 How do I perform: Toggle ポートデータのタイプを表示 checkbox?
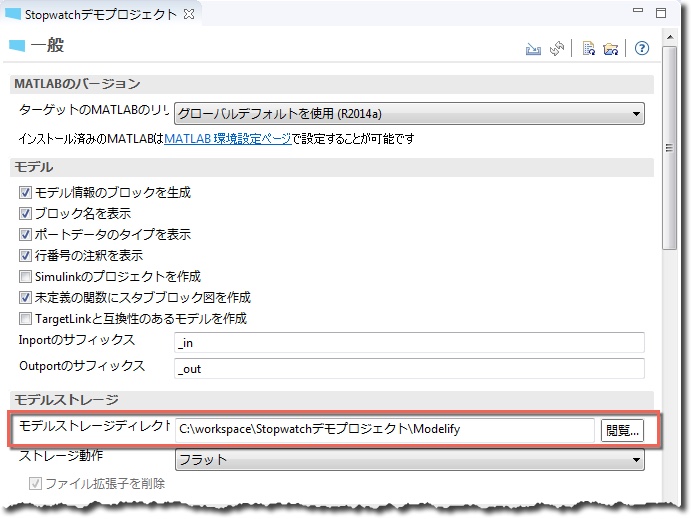tap(25, 234)
